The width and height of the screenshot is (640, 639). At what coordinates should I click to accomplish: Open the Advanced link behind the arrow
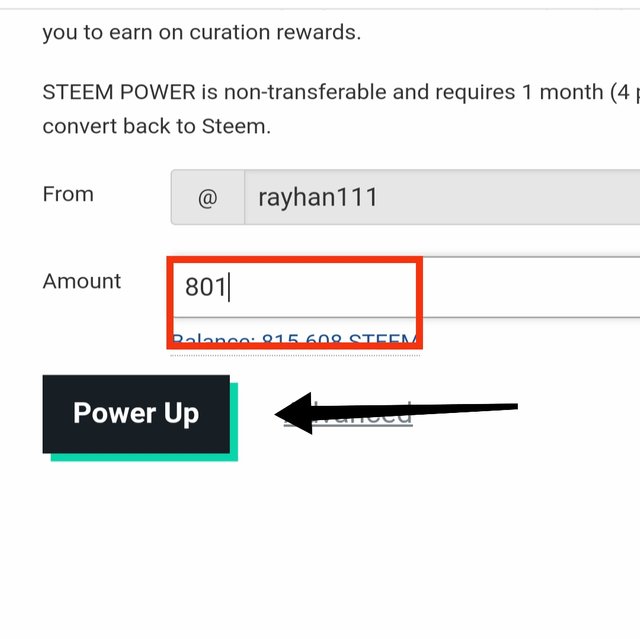348,413
